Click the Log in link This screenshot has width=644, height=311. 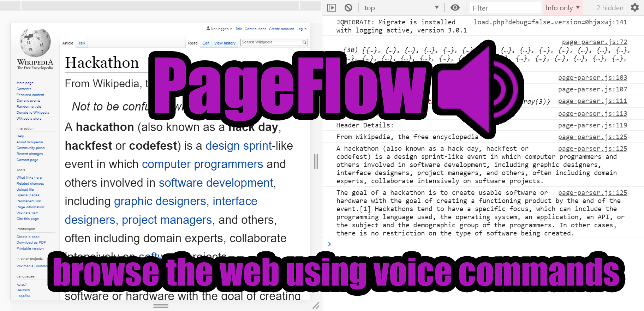click(302, 29)
